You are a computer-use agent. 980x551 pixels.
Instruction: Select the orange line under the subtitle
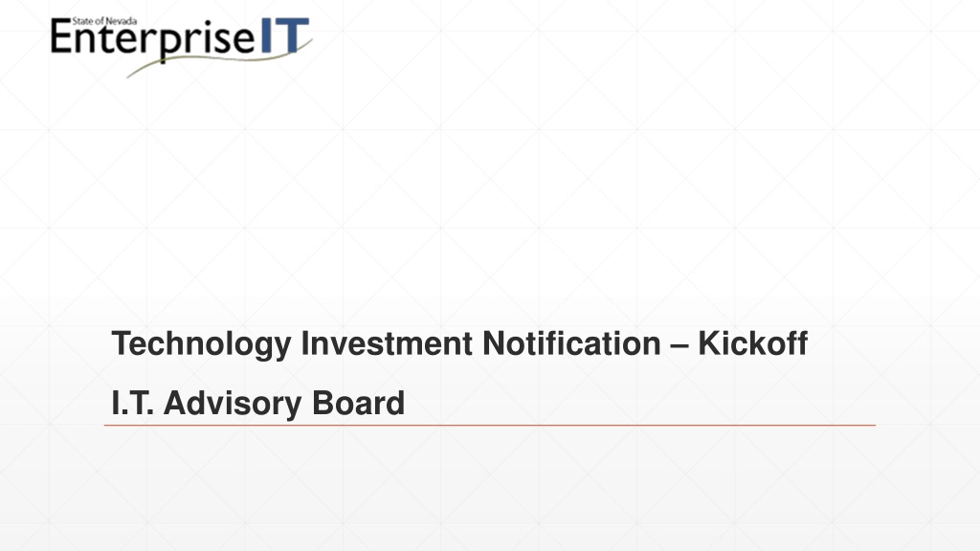point(490,426)
